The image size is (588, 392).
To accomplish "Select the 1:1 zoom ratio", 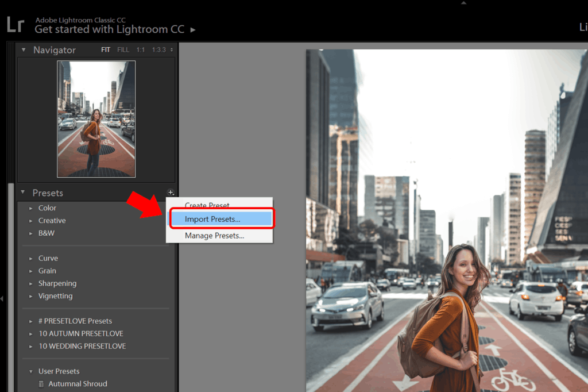I will 140,49.
